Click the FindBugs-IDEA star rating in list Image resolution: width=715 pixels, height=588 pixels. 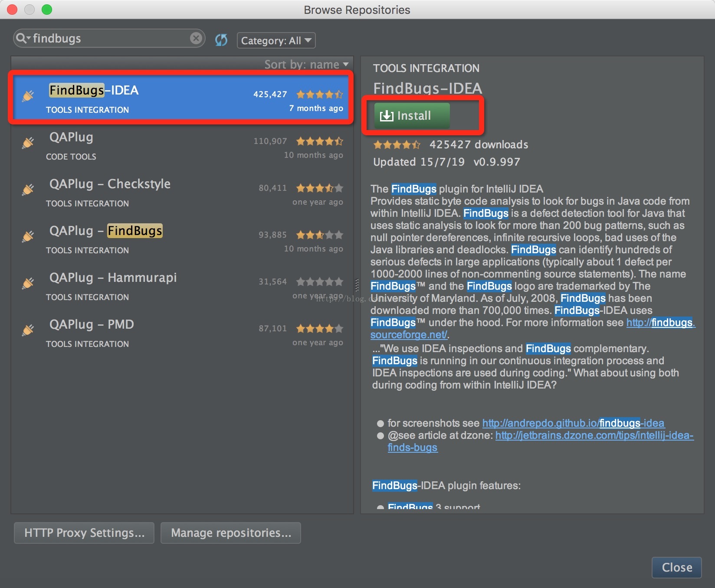[x=320, y=94]
